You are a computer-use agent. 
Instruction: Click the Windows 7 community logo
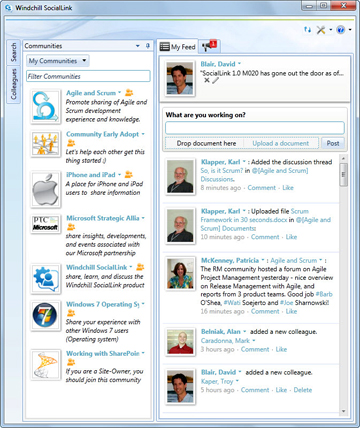(x=46, y=315)
